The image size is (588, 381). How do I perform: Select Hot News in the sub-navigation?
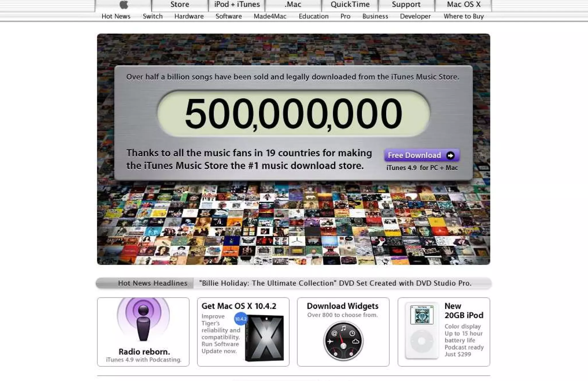point(116,16)
